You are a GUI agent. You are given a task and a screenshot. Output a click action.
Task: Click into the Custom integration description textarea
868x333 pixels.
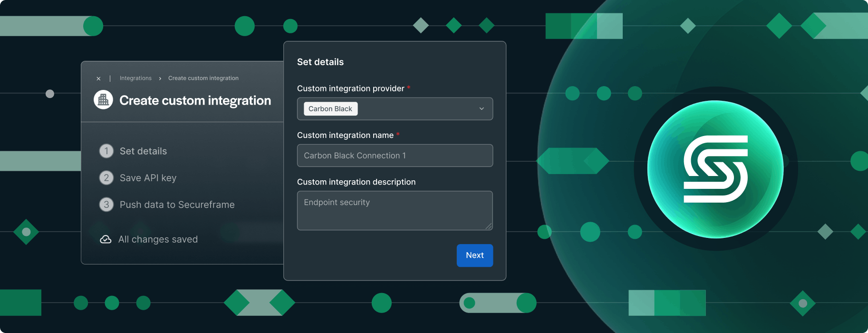[395, 210]
